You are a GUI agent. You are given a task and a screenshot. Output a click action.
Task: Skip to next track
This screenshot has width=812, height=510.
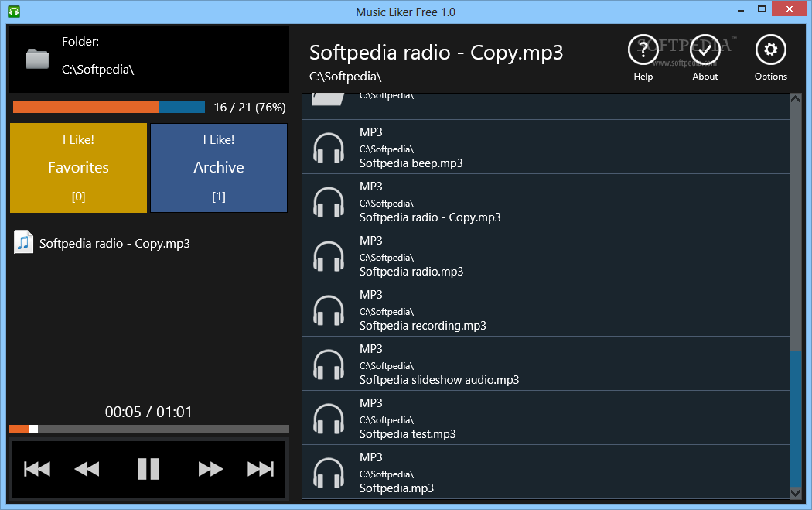261,469
